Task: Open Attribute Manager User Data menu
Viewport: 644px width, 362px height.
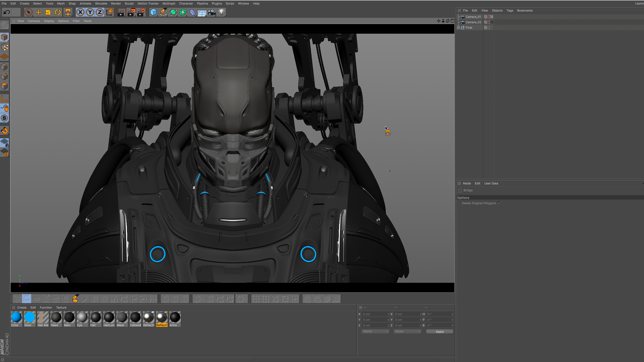Action: click(491, 183)
